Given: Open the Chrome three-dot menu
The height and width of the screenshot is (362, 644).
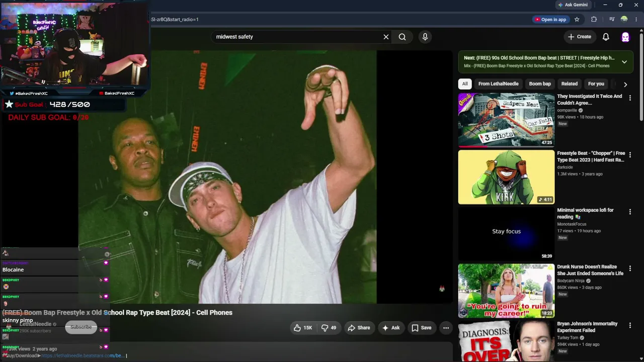Looking at the screenshot, I should pyautogui.click(x=636, y=20).
